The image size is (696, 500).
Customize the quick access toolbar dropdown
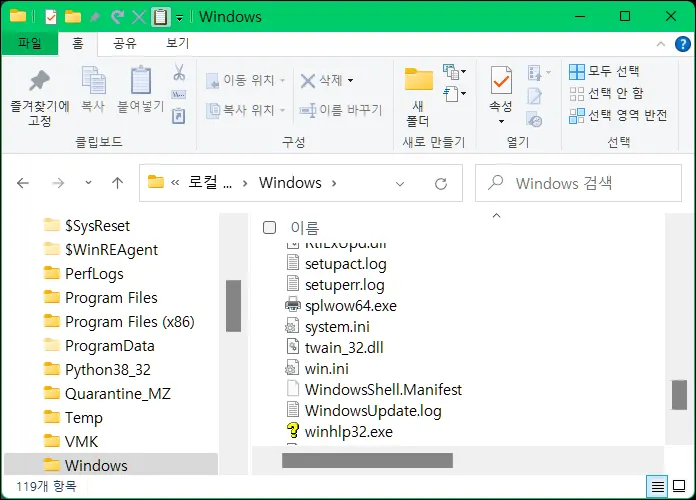pos(179,18)
